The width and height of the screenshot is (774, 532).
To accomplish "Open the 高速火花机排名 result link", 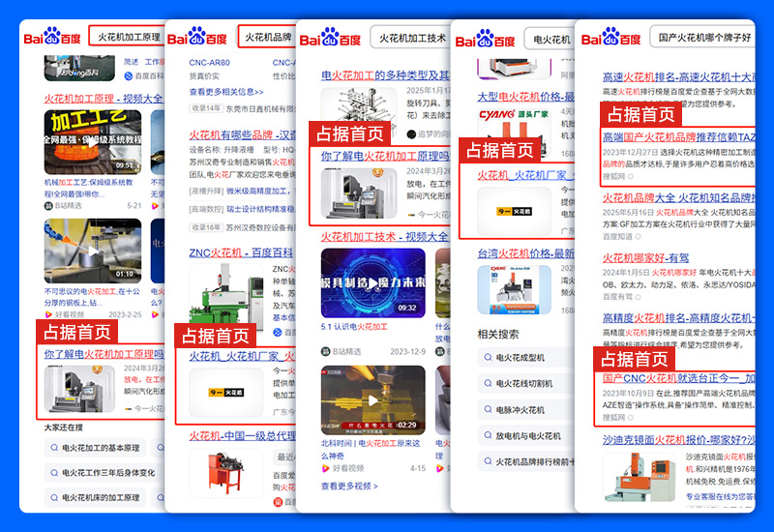I will click(x=679, y=77).
